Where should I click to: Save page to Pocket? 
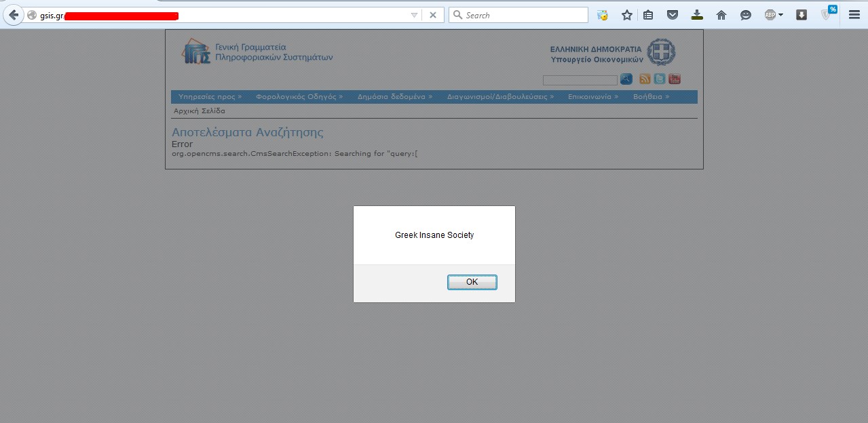pyautogui.click(x=672, y=15)
